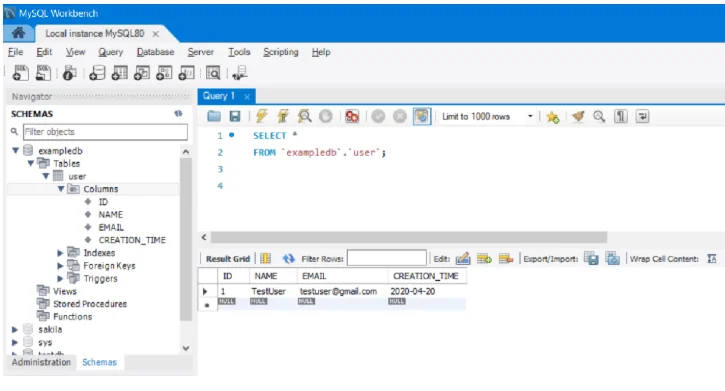
Task: Rollback transaction X icon
Action: pos(399,116)
